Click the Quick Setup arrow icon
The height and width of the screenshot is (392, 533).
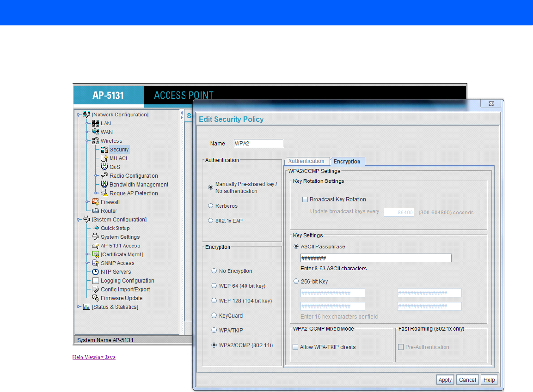point(96,228)
